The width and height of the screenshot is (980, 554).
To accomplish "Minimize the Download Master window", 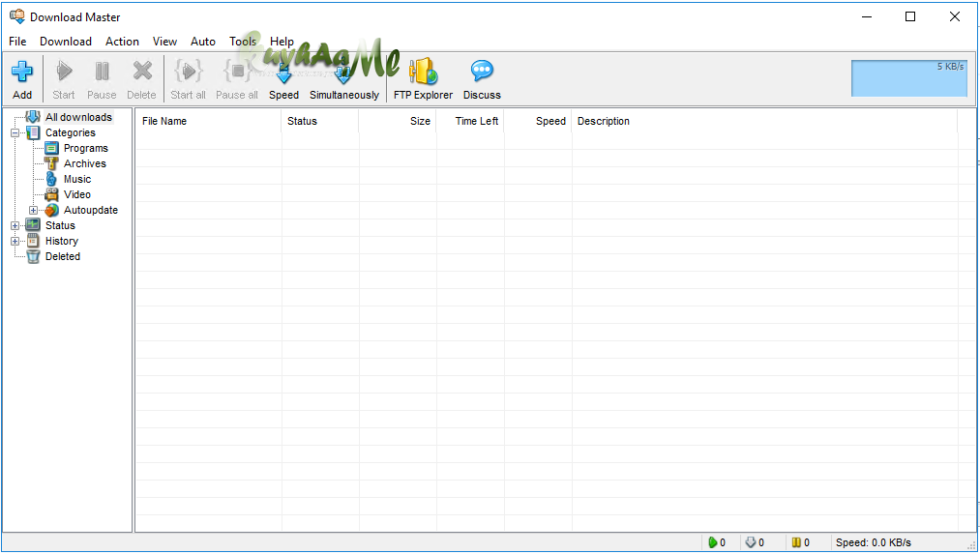I will coord(866,16).
